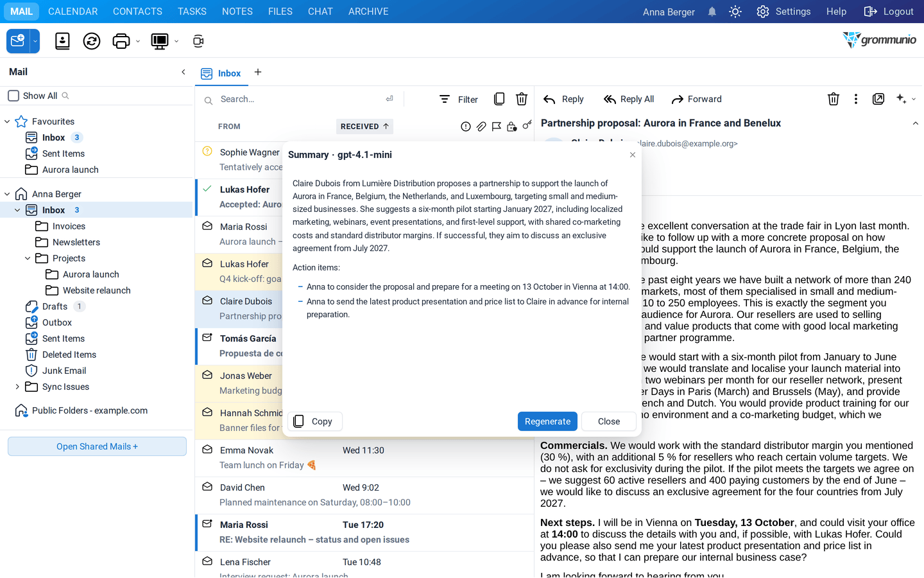Open the address book icon in toolbar
This screenshot has height=578, width=924.
click(62, 41)
